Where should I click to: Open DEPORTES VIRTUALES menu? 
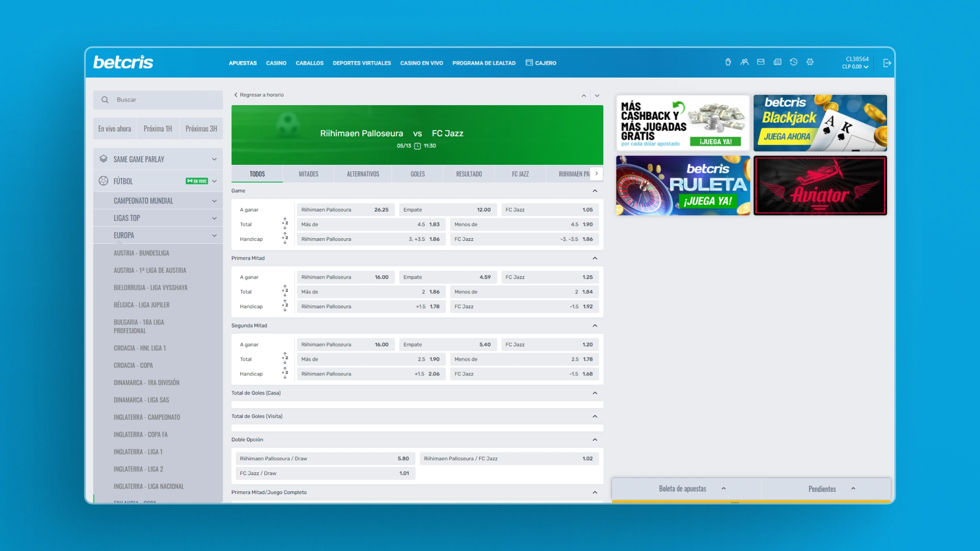[362, 63]
